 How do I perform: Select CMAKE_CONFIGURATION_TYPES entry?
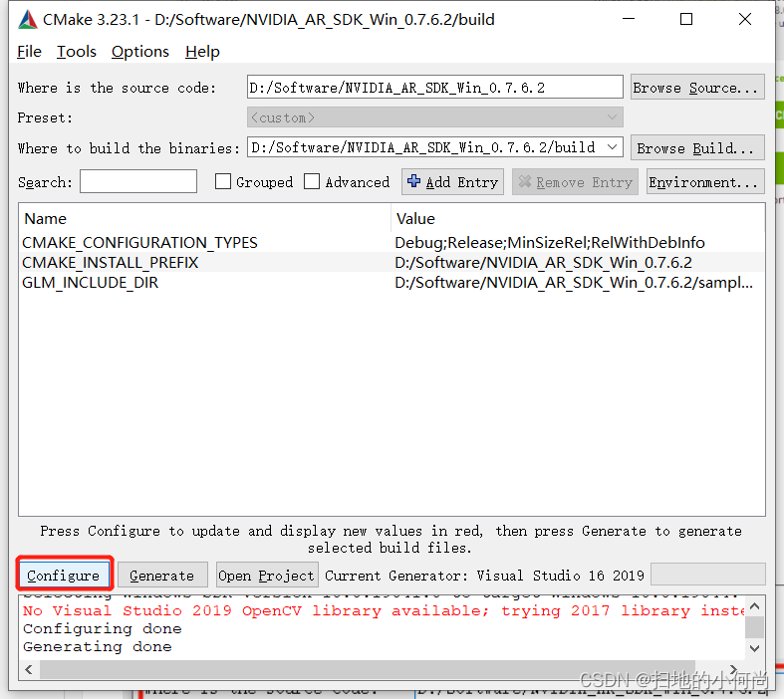(x=139, y=243)
